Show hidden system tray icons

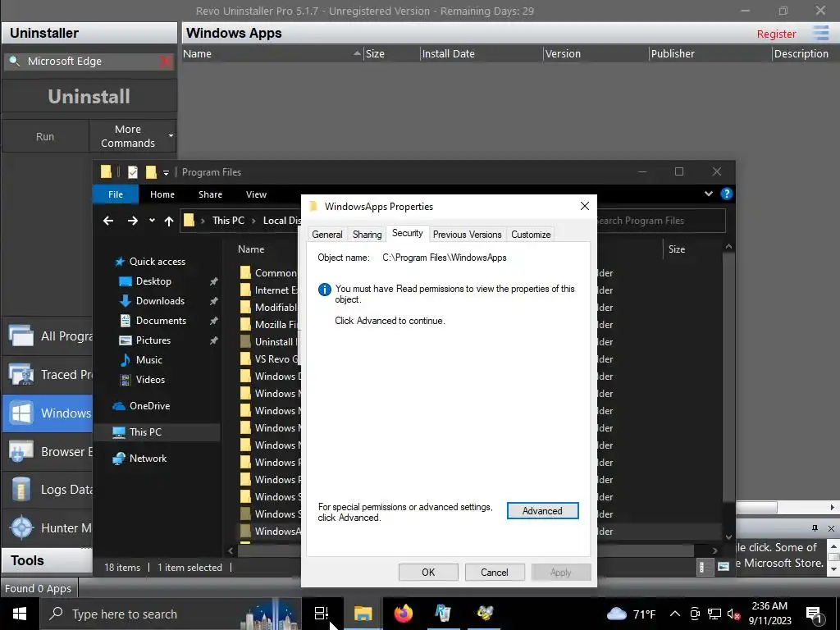(675, 614)
